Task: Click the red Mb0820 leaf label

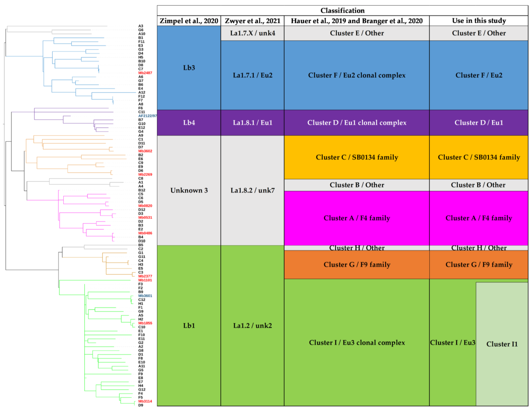Action: click(x=145, y=206)
